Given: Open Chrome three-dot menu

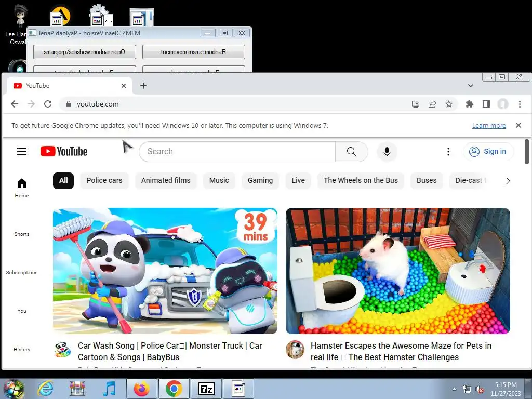Looking at the screenshot, I should (x=520, y=104).
